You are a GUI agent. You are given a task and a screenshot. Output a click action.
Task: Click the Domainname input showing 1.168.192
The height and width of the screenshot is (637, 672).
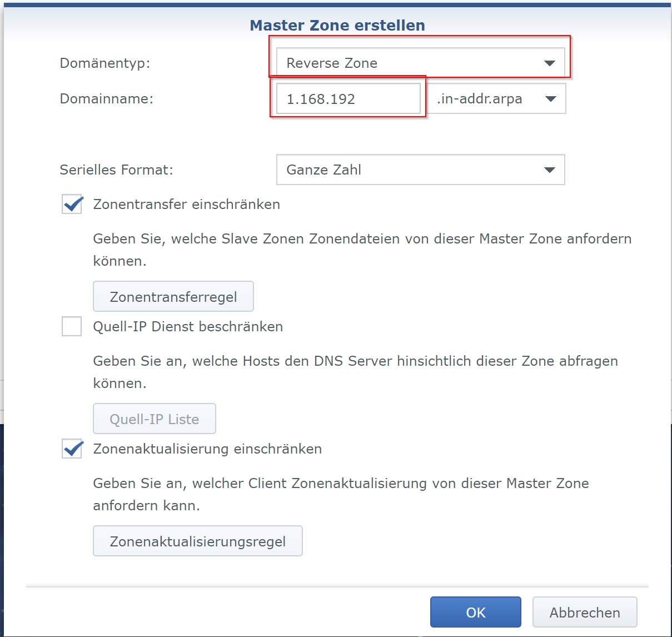click(347, 98)
